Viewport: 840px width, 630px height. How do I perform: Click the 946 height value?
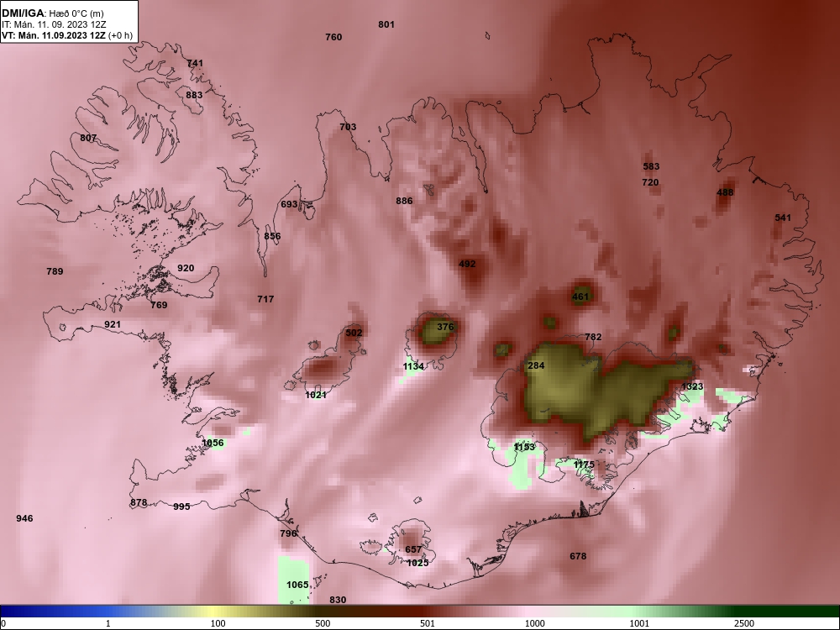click(24, 518)
